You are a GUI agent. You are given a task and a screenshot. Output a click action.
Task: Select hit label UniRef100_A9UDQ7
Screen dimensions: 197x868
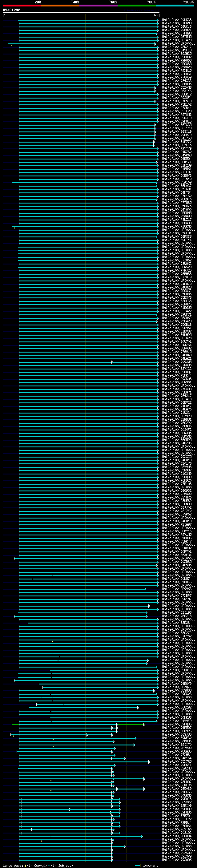pyautogui.click(x=177, y=372)
